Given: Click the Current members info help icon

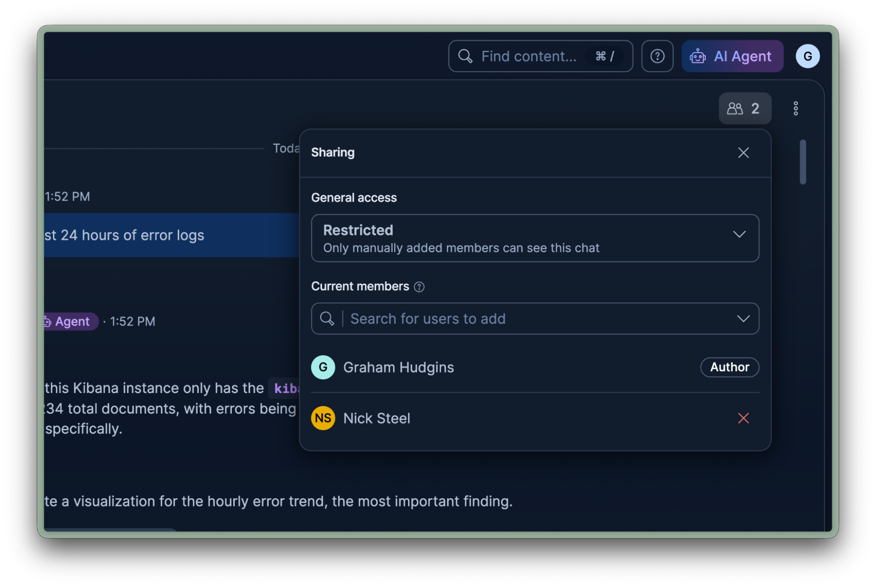Looking at the screenshot, I should tap(419, 287).
